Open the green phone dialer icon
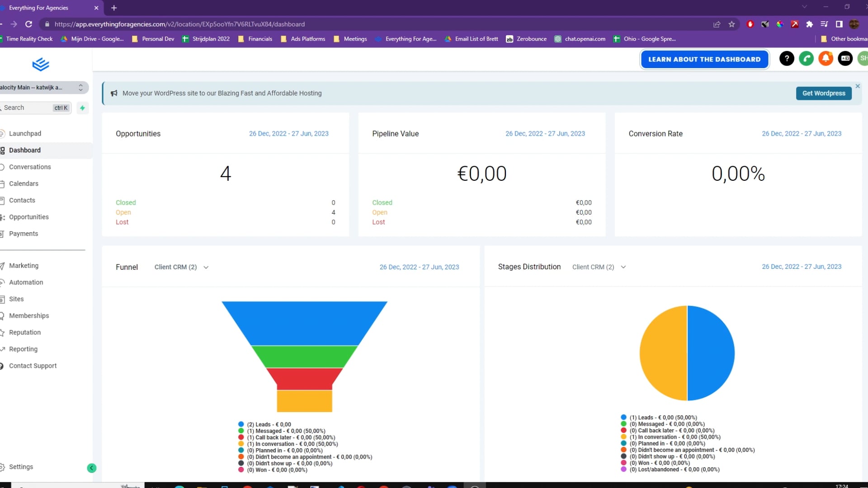This screenshot has height=488, width=868. click(x=806, y=58)
